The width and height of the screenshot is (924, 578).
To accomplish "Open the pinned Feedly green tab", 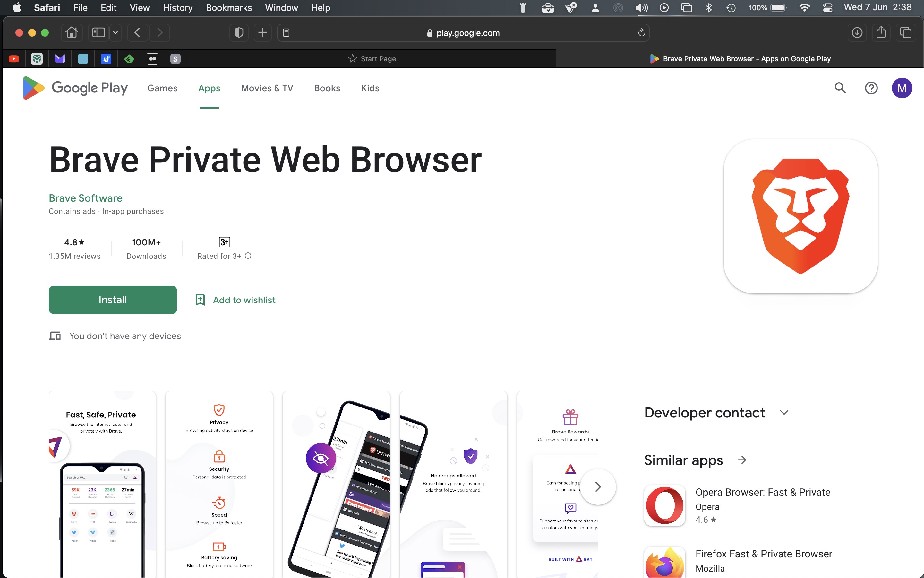I will (129, 59).
